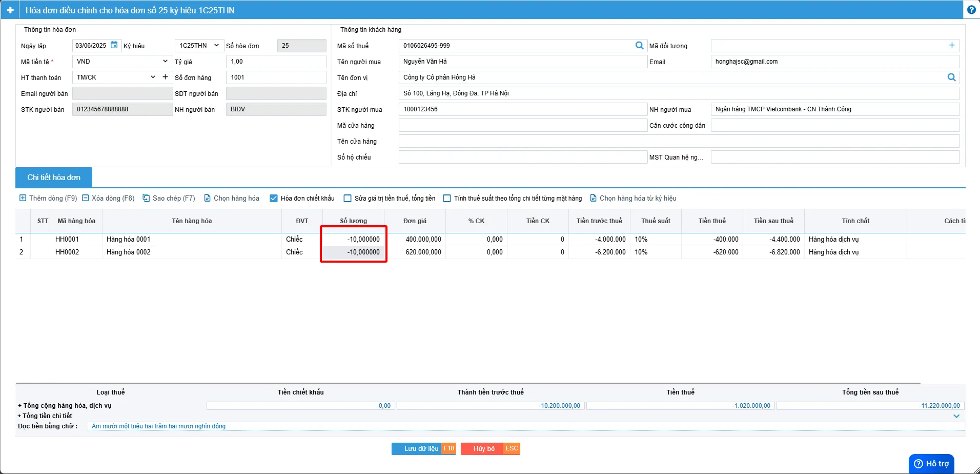Screen dimensions: 980x474
Task: Open the Hỗ trợ support button
Action: [931, 464]
